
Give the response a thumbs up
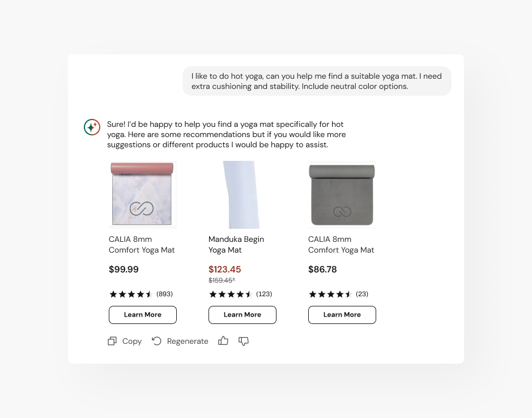(223, 341)
